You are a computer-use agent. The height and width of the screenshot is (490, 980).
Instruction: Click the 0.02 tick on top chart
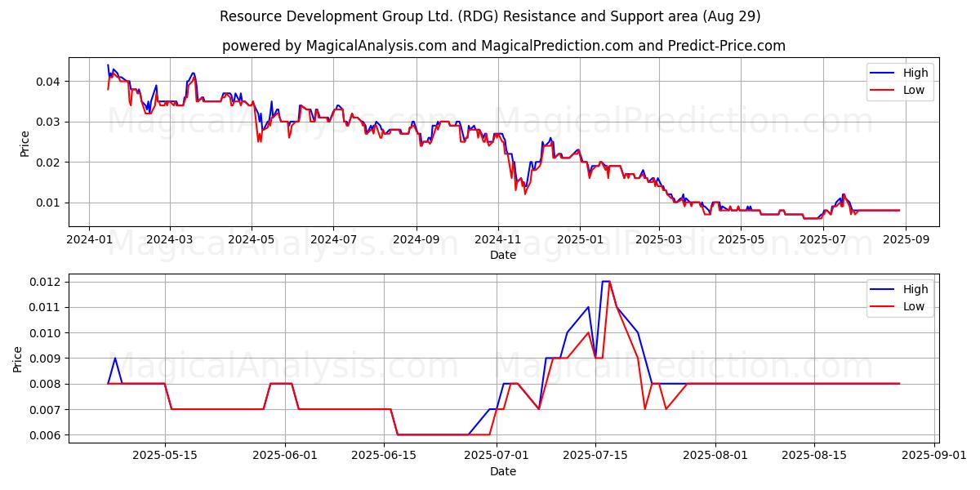point(48,163)
